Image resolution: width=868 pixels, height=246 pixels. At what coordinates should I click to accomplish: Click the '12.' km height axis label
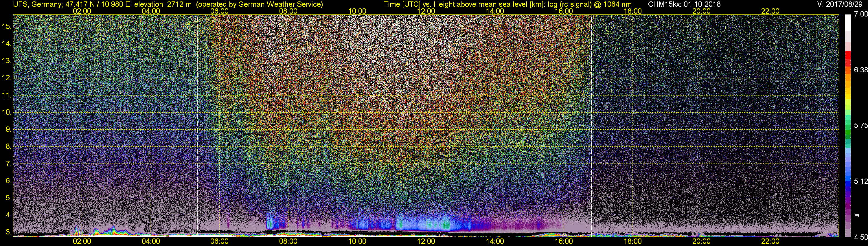tap(7, 78)
